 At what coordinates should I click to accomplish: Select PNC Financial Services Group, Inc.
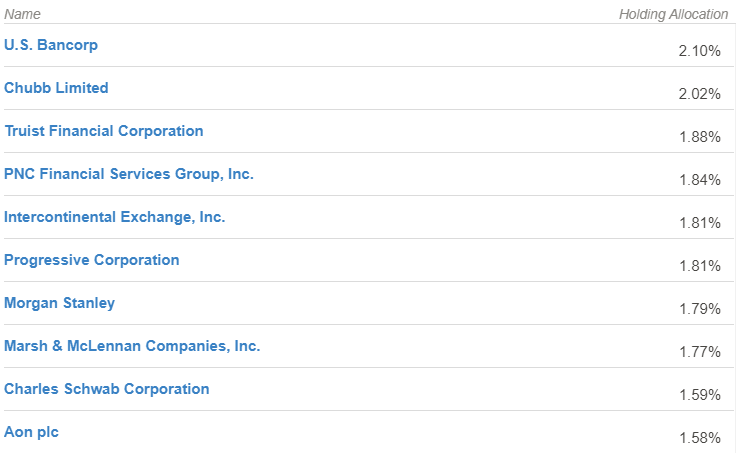tap(129, 174)
